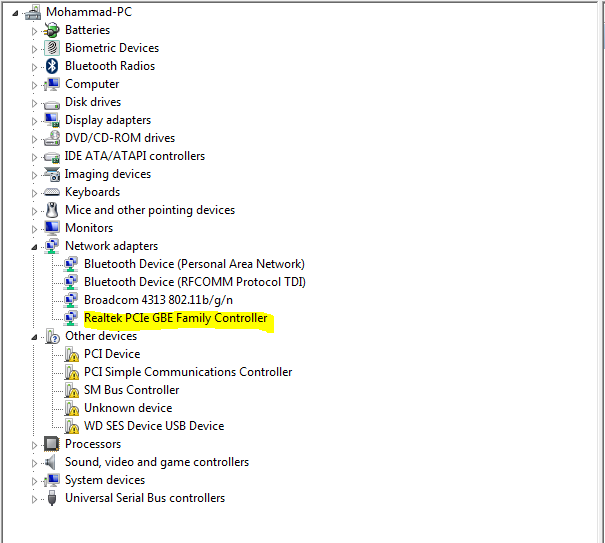Viewport: 605px width, 543px height.
Task: Select the Computer label
Action: [x=92, y=84]
